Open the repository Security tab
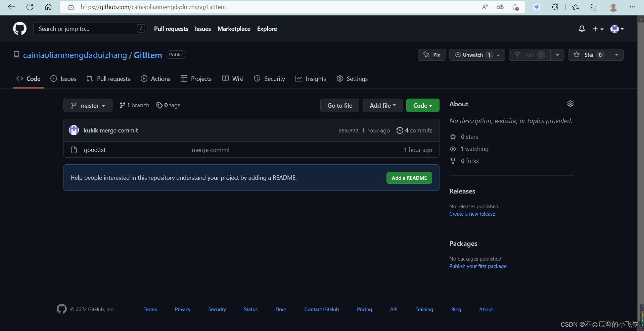 [x=270, y=78]
